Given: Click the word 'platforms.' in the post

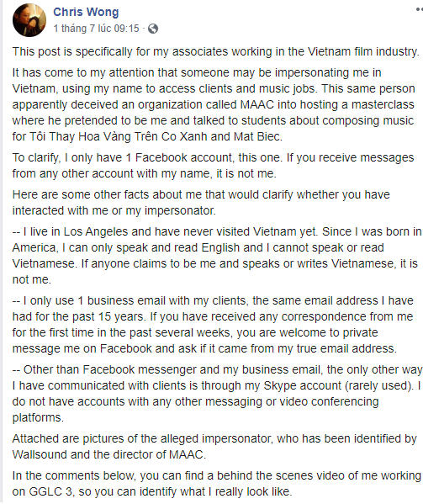Looking at the screenshot, I should click(38, 417).
